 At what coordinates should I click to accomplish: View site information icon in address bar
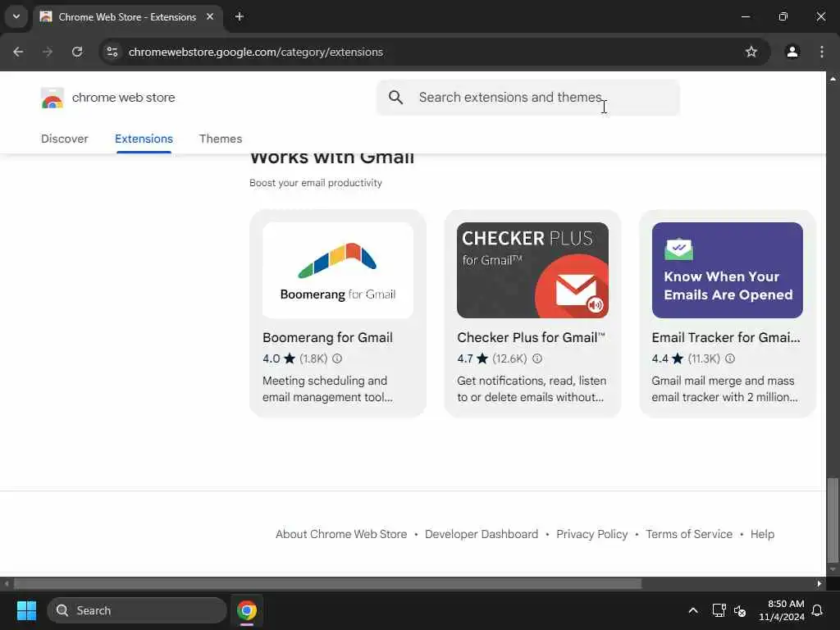112,52
